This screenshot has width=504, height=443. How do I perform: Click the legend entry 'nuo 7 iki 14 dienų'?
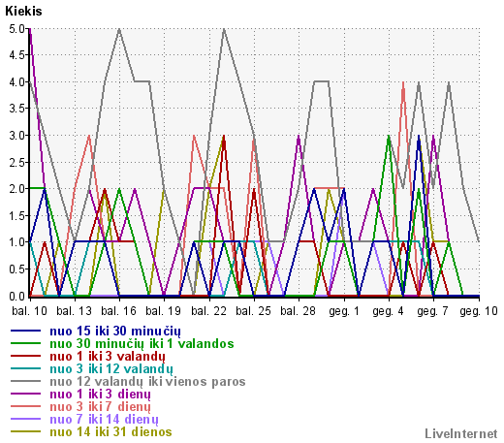[x=104, y=419]
